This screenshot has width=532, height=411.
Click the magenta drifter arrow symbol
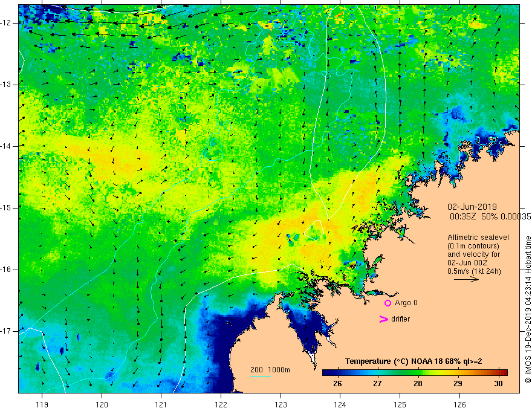coord(383,319)
